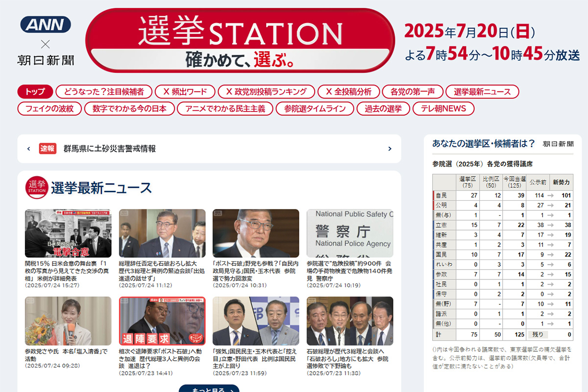
Task: Click the round 選挙STATION icon beside news heading
Action: coord(37,187)
